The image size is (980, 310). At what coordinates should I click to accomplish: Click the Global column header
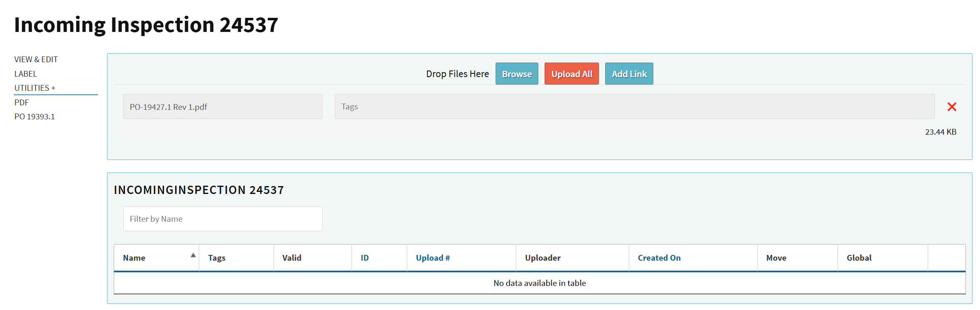859,258
